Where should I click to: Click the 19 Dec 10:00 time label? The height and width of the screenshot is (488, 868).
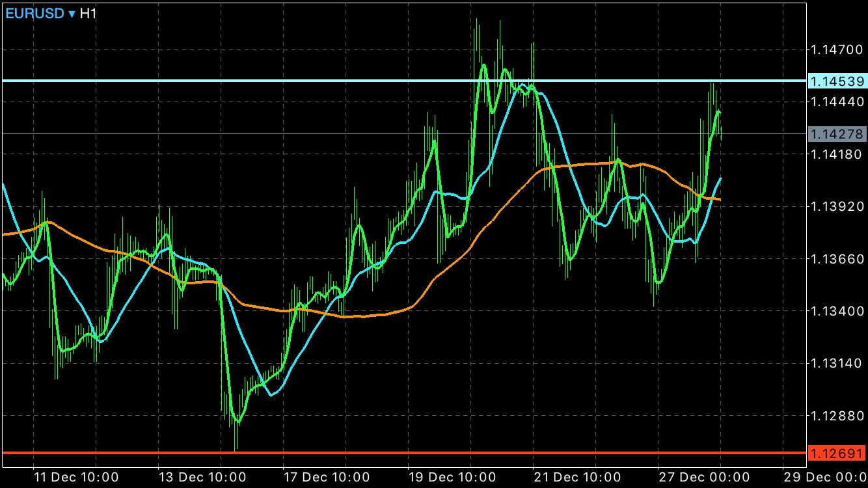tap(452, 477)
